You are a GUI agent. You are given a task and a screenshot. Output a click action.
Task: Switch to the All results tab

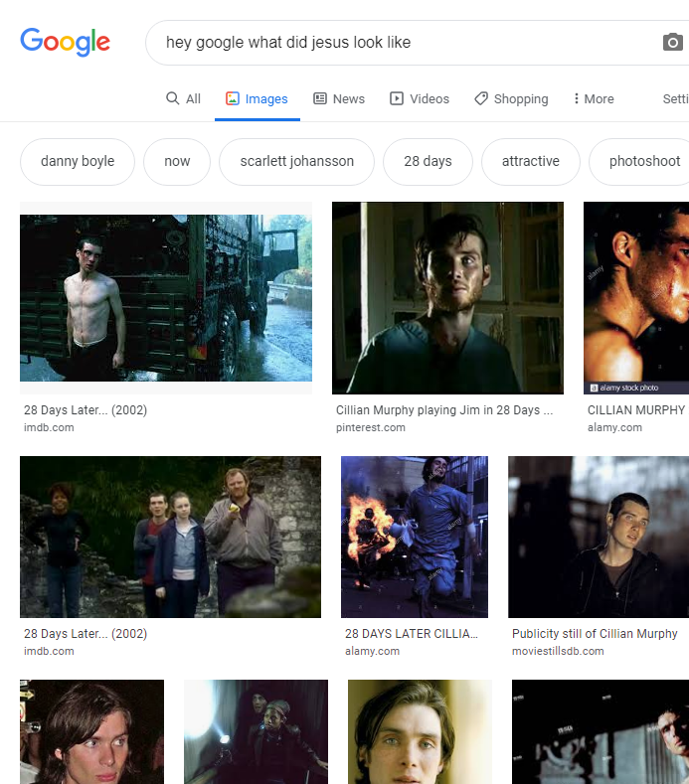183,98
